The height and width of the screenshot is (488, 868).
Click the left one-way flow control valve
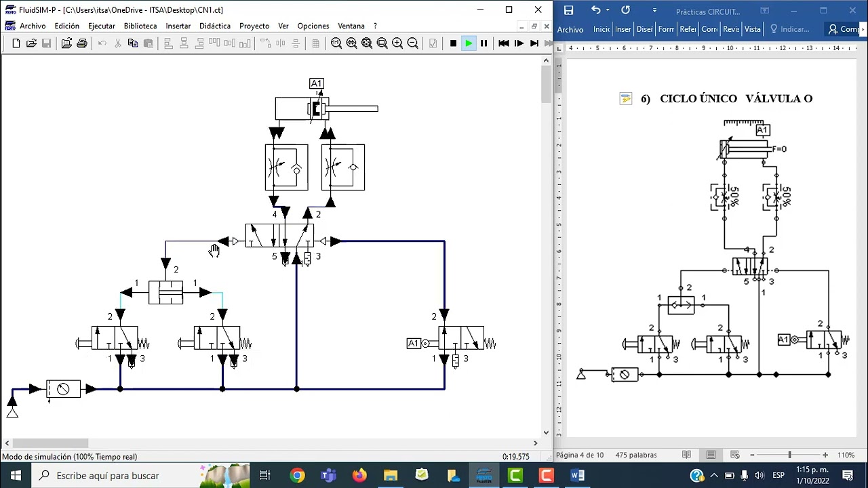[x=286, y=167]
